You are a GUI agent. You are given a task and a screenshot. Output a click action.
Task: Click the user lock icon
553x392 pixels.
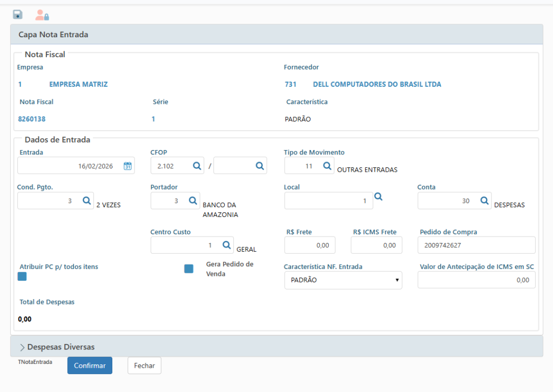click(42, 15)
